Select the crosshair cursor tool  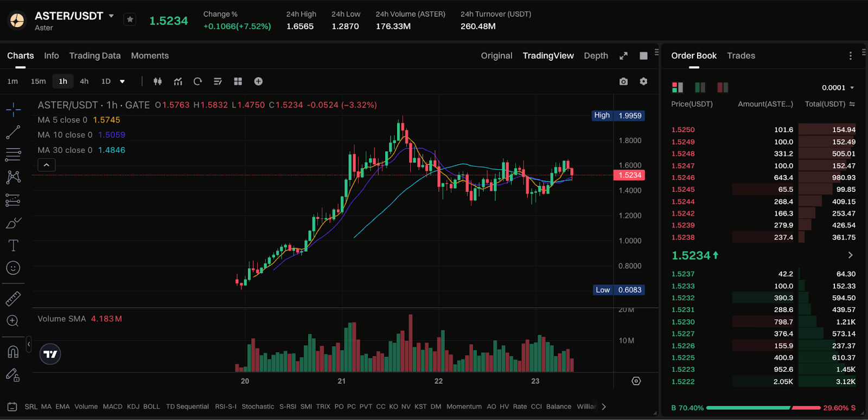coord(13,109)
